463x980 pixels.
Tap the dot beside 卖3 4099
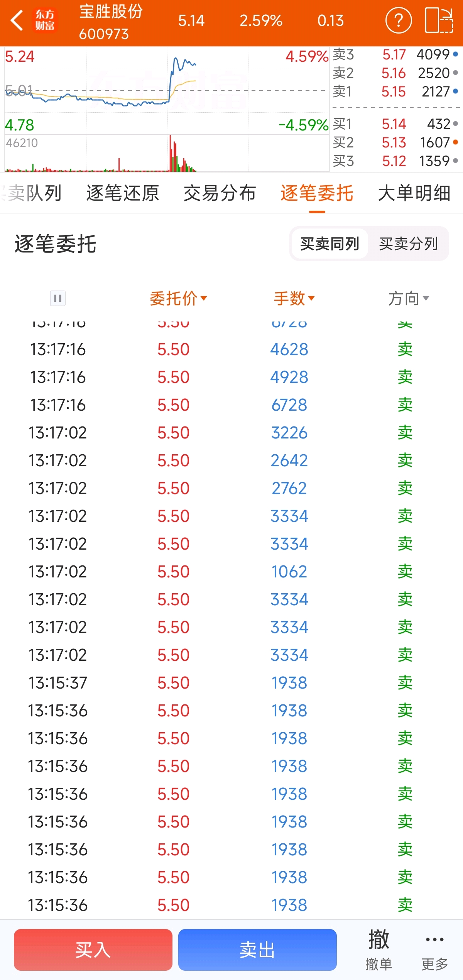click(x=455, y=54)
